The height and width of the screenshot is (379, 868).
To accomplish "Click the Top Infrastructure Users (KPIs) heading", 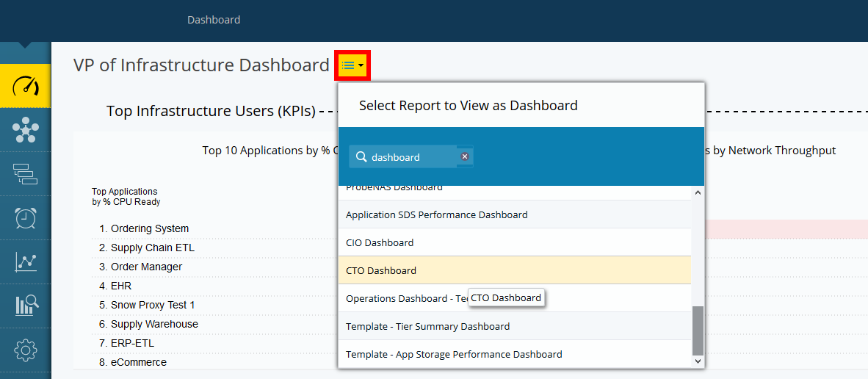I will (x=211, y=111).
